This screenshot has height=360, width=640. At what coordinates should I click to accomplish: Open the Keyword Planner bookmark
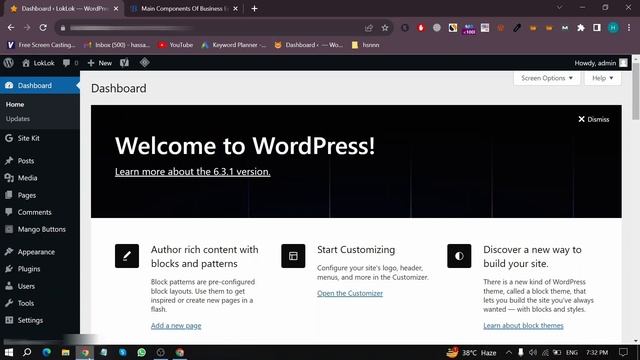click(x=233, y=45)
